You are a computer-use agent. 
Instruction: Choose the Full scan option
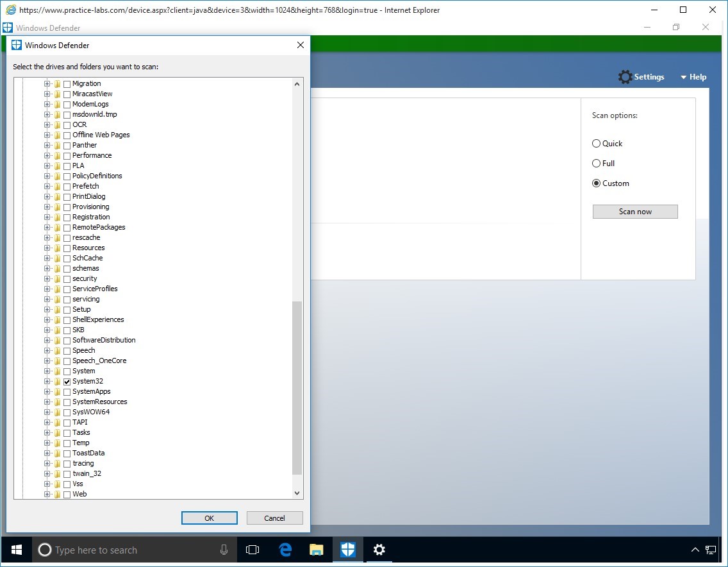pyautogui.click(x=597, y=164)
